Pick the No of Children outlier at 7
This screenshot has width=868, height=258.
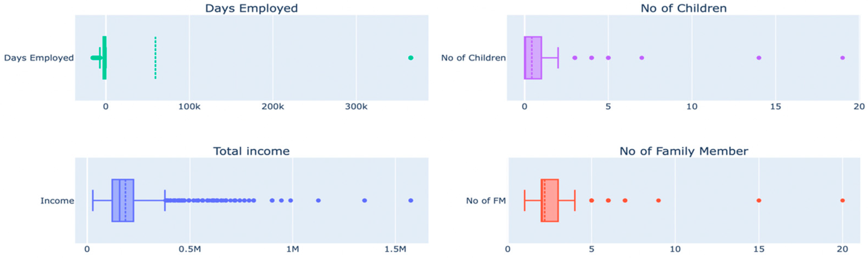coord(641,58)
